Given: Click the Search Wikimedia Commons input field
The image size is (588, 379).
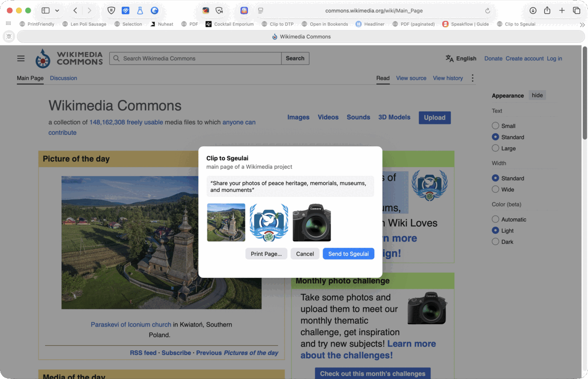Looking at the screenshot, I should click(195, 58).
